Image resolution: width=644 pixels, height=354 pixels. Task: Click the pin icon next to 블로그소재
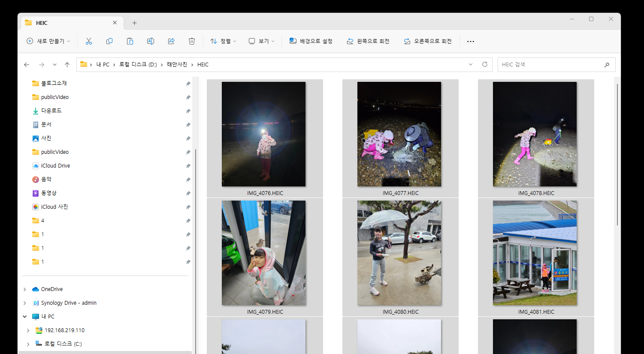[x=188, y=84]
